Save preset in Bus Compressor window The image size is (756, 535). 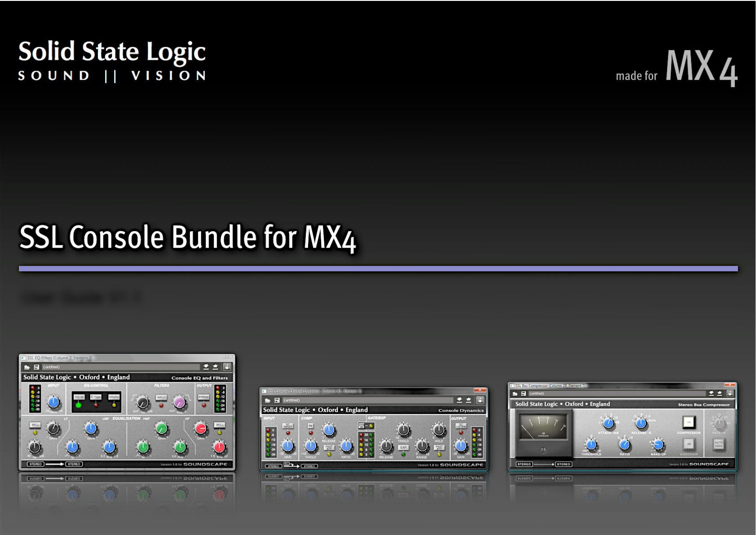pyautogui.click(x=524, y=393)
